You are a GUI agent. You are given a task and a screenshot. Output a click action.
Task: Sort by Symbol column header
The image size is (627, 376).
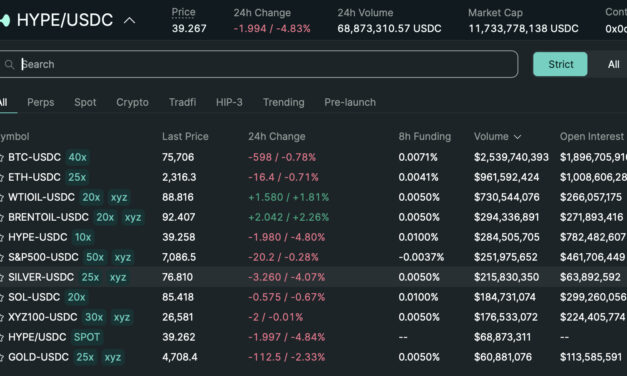[14, 136]
